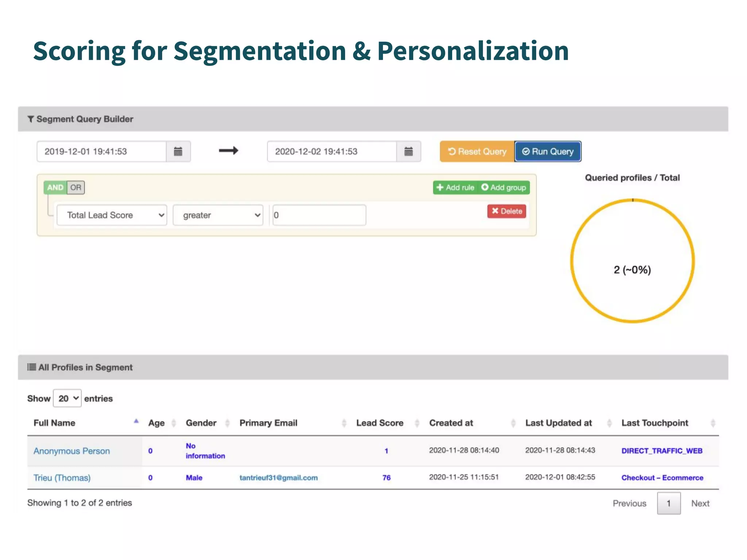Sort the table by Full Name
The image size is (747, 560).
click(85, 423)
